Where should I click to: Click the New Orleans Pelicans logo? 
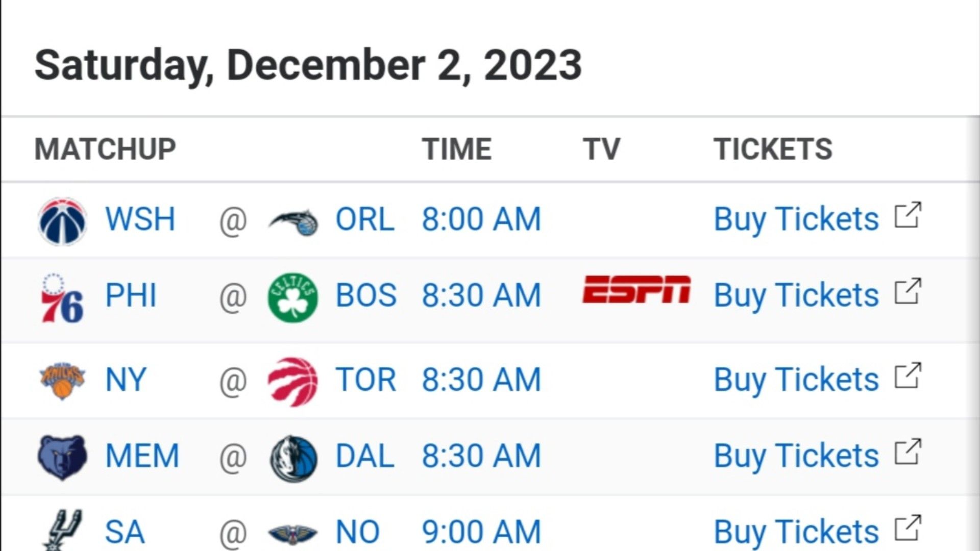(x=293, y=534)
